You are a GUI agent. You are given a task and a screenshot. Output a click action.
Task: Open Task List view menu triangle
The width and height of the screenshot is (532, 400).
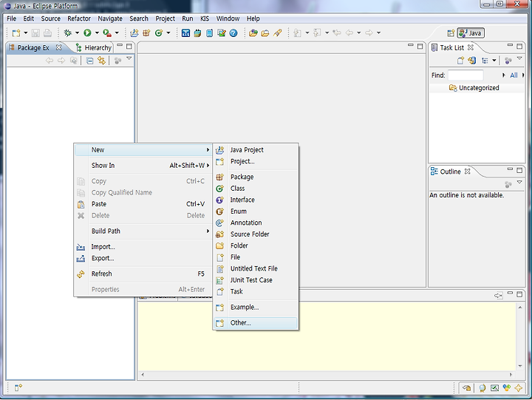click(x=519, y=58)
